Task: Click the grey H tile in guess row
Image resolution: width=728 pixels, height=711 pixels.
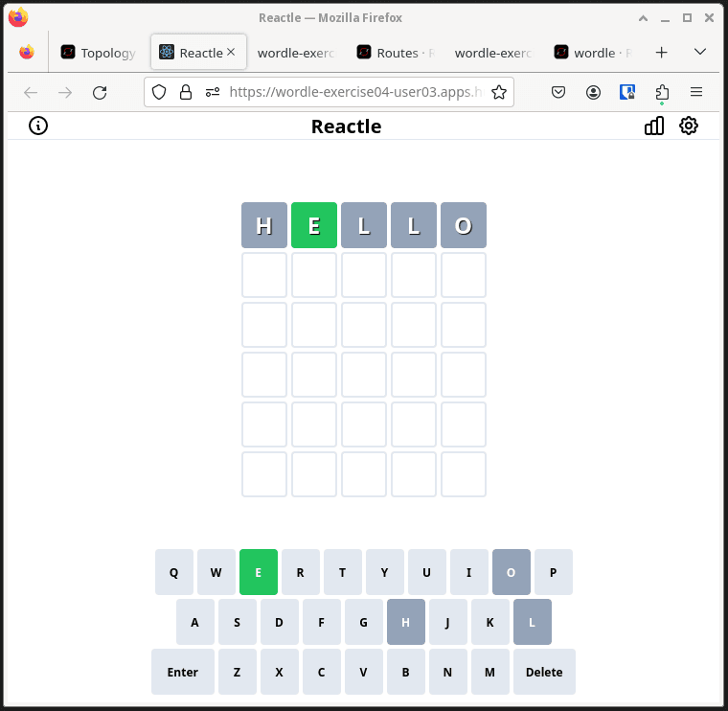Action: (264, 225)
